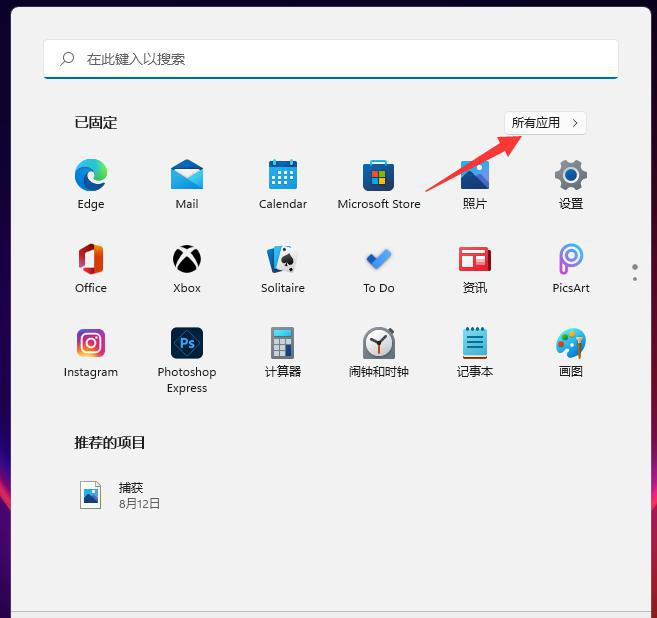657x618 pixels.
Task: Click the 在此键入以搜索 search box
Action: point(330,59)
